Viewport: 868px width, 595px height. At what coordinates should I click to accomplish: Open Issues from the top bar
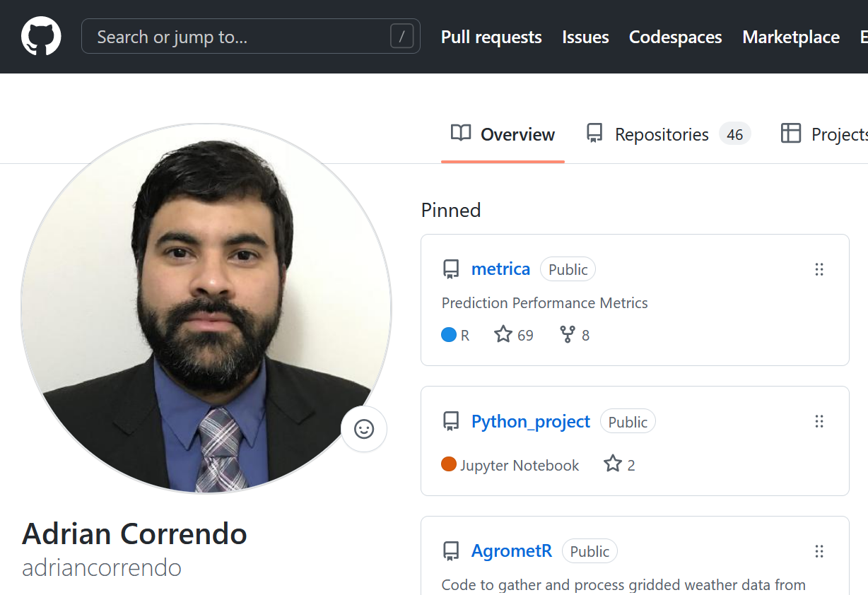585,37
